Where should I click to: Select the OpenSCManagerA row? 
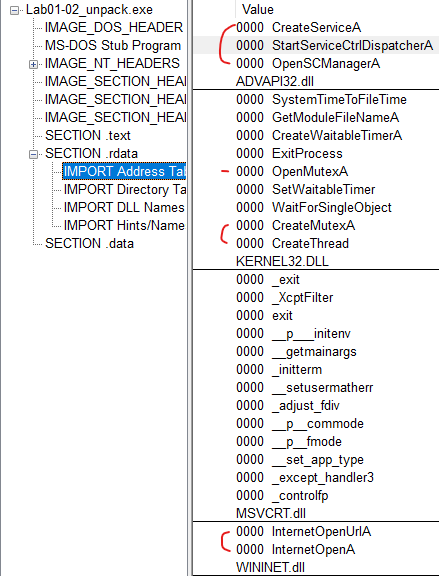click(x=316, y=64)
